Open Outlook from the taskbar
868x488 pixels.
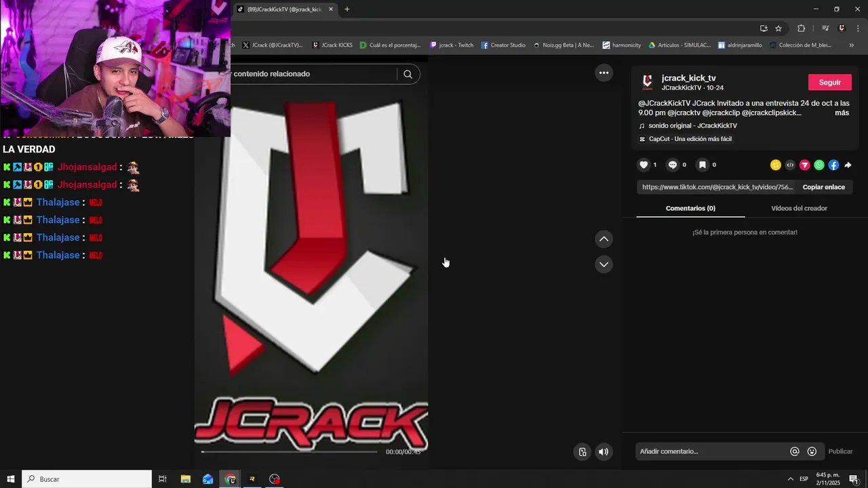pos(208,479)
